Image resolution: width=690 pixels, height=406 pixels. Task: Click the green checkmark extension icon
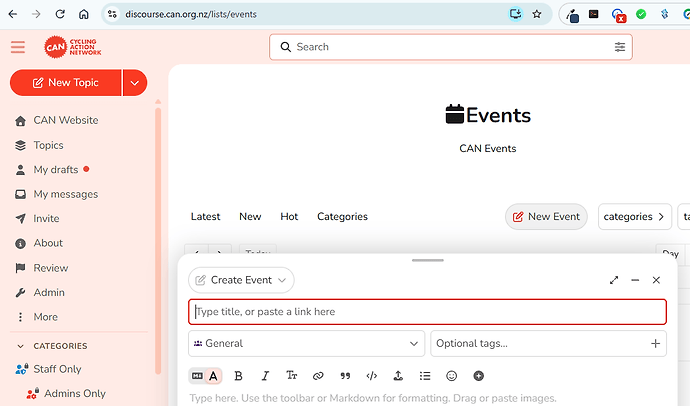pos(641,15)
